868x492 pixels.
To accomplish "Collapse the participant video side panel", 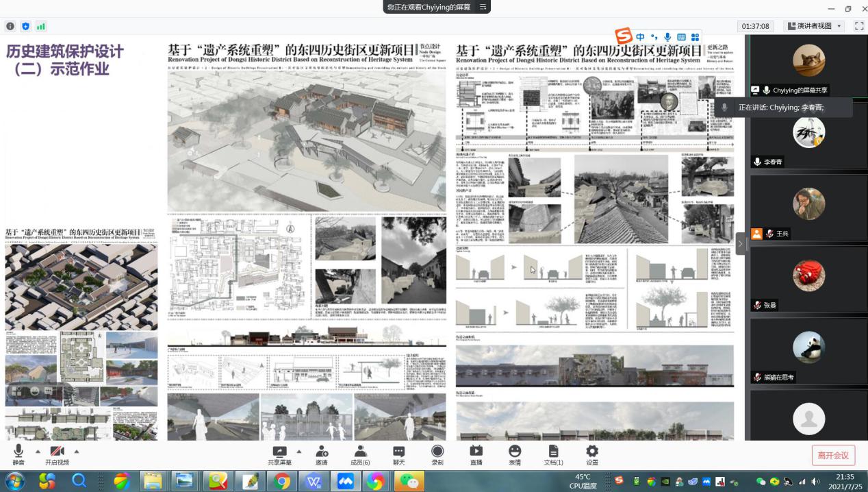I will [740, 243].
